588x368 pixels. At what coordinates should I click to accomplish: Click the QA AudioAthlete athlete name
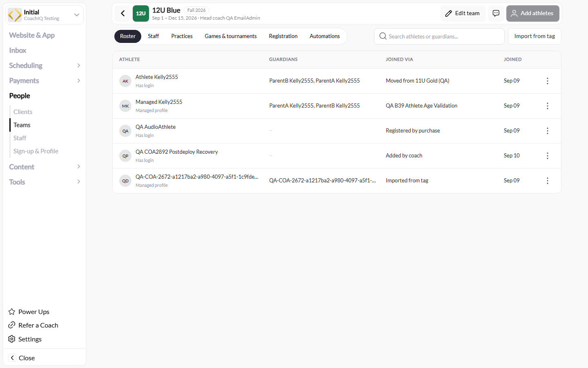tap(156, 127)
